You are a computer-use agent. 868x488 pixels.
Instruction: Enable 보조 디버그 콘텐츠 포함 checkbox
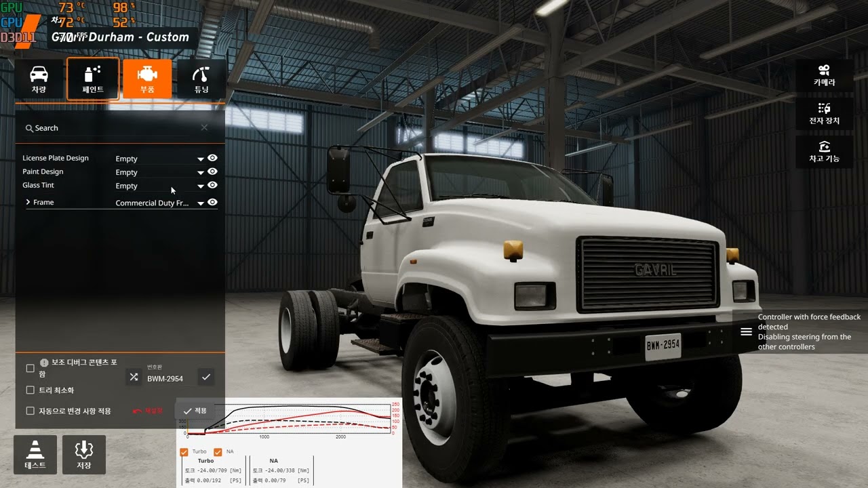[x=30, y=368]
